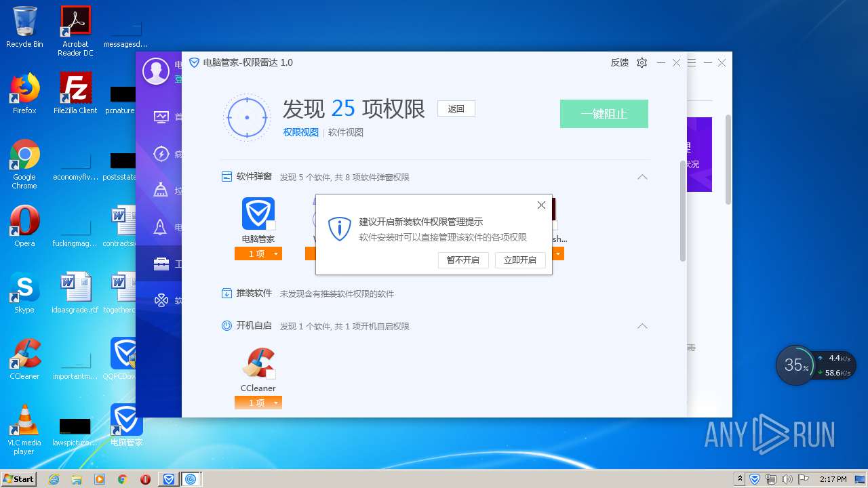
Task: Click the 权限雷达 window vertical scrollbar
Action: [683, 211]
